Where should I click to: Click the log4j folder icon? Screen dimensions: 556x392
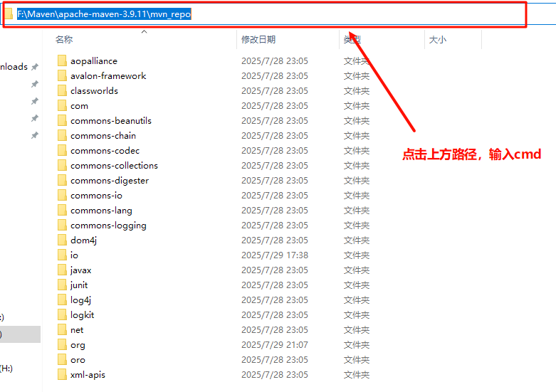click(61, 300)
